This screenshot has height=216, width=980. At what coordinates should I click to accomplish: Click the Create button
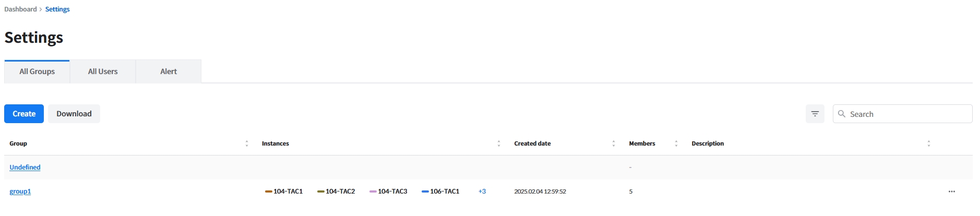click(24, 114)
